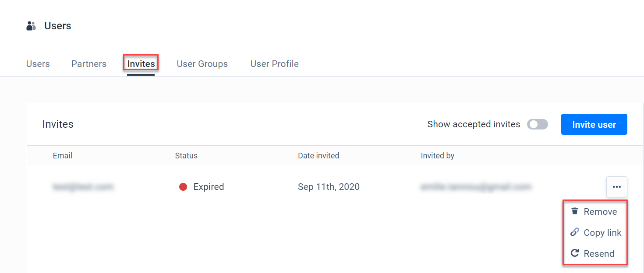Viewport: 644px width, 273px height.
Task: Enable the Show accepted invites toggle
Action: pos(538,124)
